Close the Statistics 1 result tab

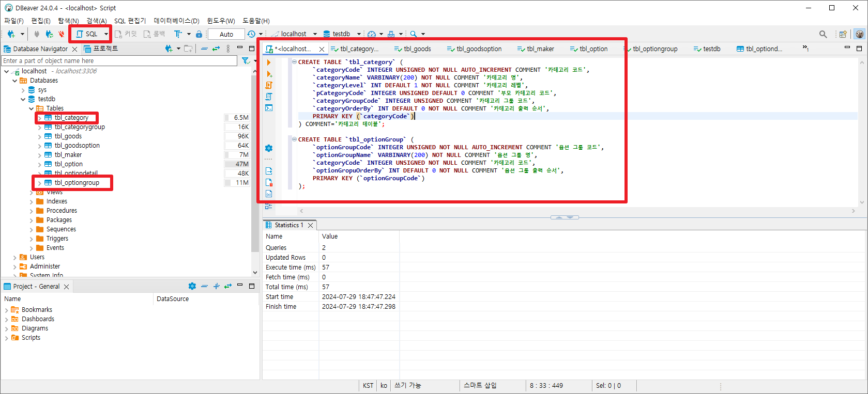tap(310, 225)
